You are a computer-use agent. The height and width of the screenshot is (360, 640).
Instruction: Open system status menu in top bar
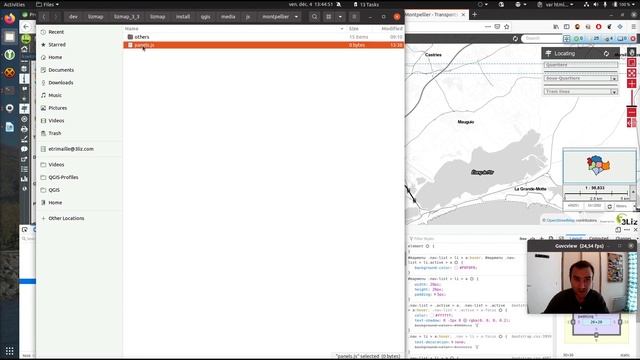point(611,4)
